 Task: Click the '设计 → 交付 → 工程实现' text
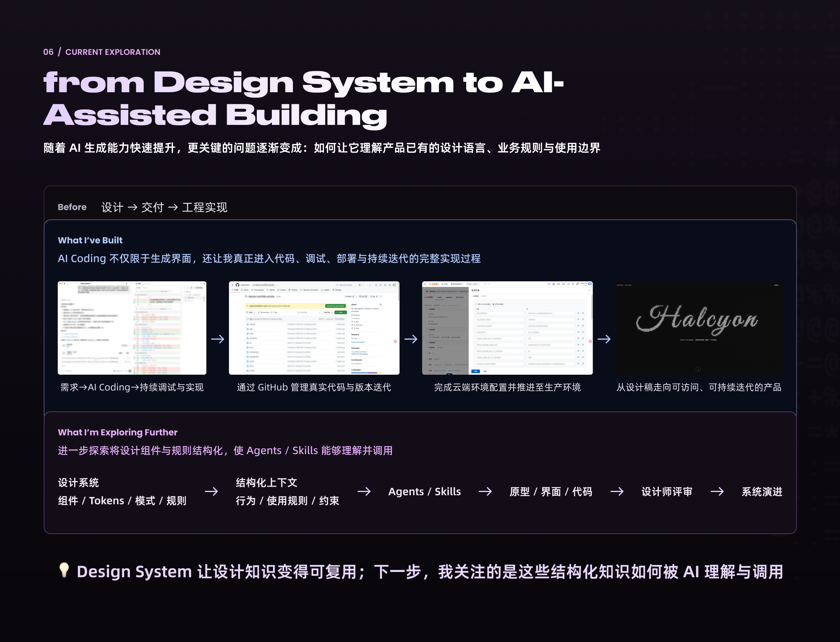164,207
